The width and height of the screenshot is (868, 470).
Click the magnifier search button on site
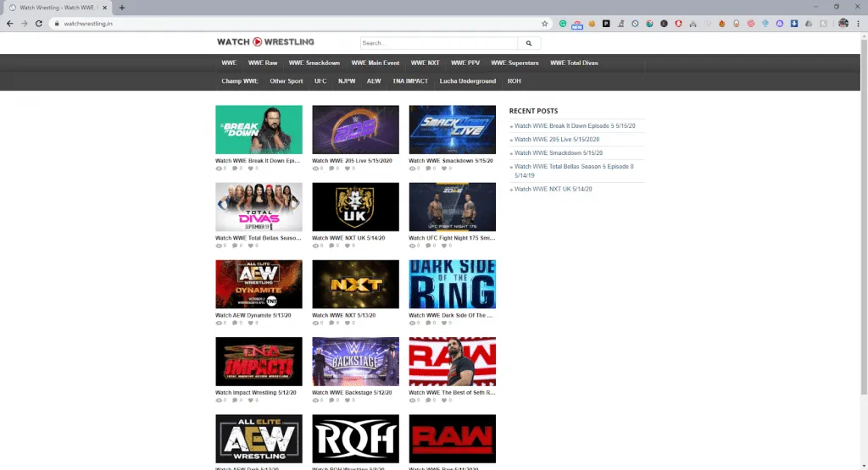(x=529, y=43)
